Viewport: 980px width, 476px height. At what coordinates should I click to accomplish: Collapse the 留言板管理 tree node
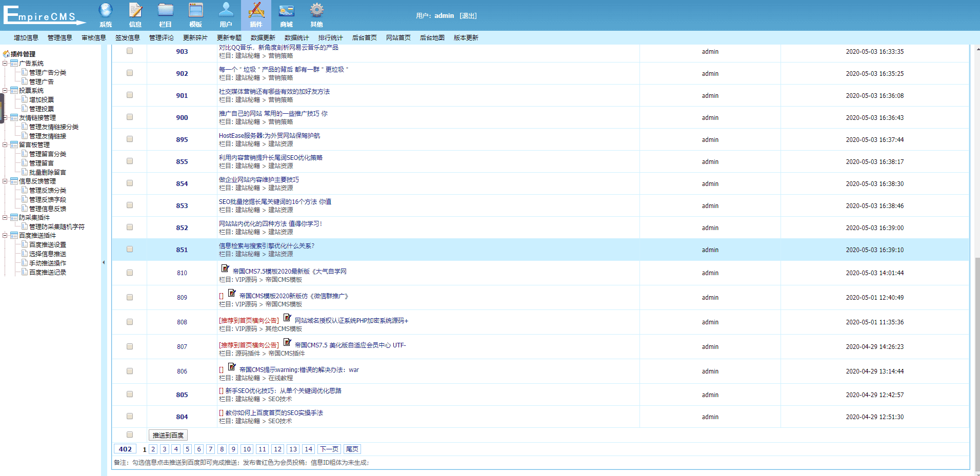[x=5, y=145]
